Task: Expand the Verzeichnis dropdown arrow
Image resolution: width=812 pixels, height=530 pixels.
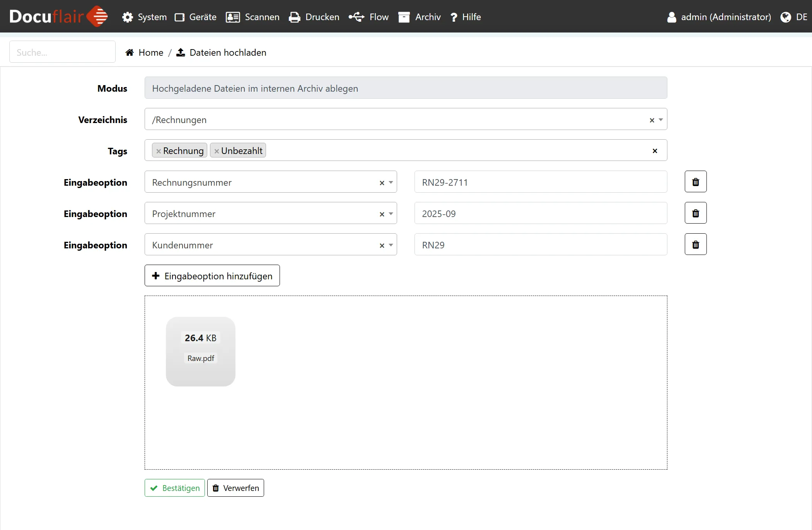Action: click(x=661, y=120)
